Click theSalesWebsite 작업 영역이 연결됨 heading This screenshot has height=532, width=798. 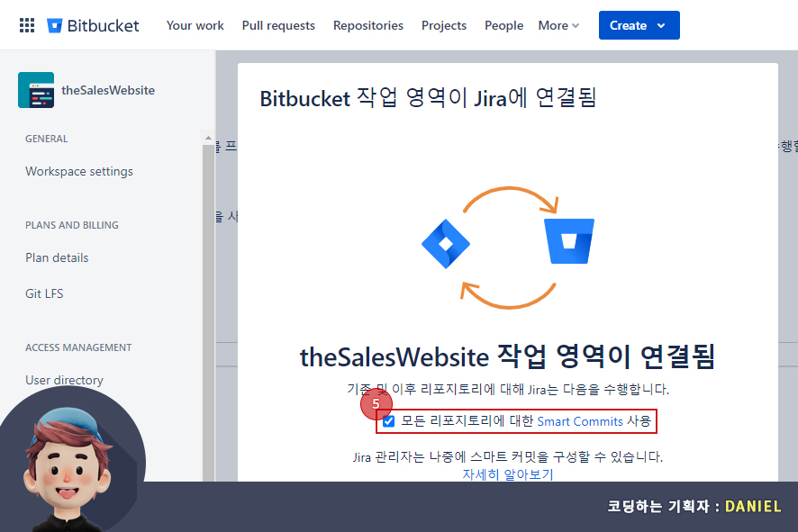(507, 356)
